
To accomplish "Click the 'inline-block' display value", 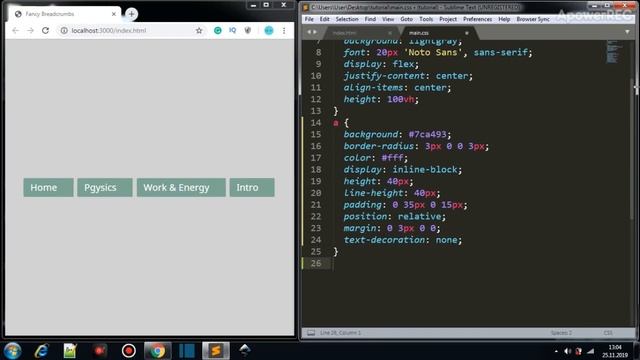I will point(425,169).
